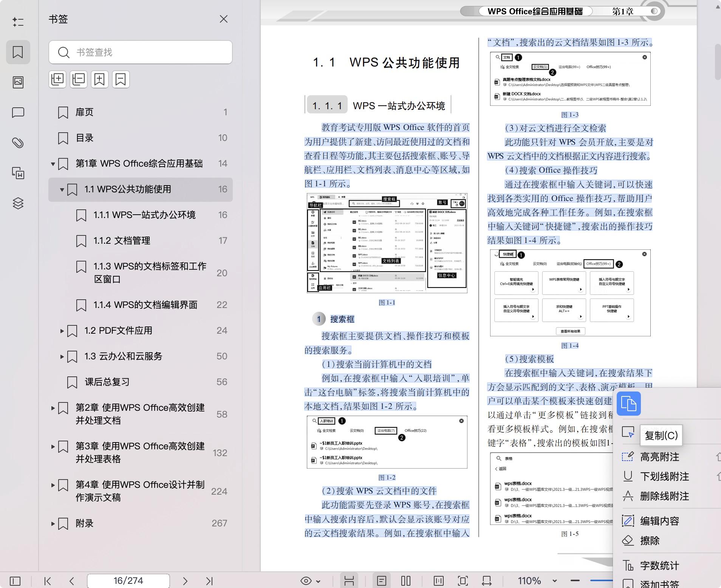Click the remove bookmark icon

pyautogui.click(x=121, y=79)
